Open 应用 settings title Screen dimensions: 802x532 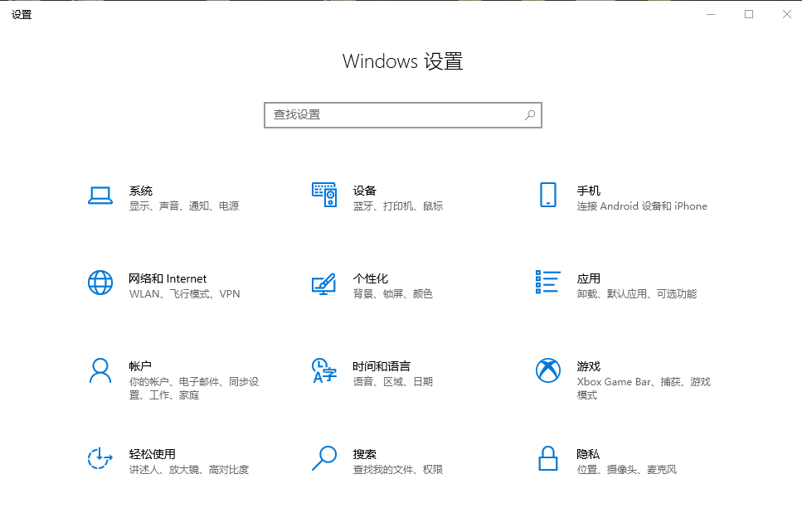coord(589,279)
